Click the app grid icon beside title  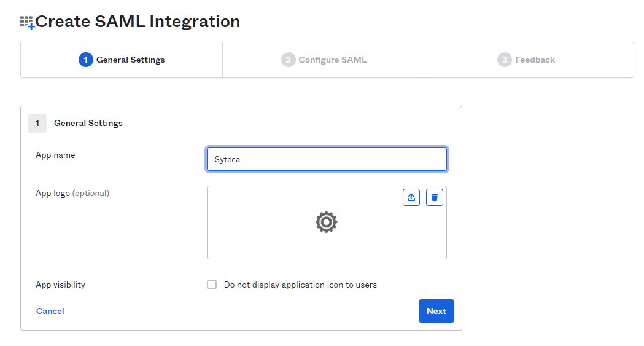click(x=27, y=23)
